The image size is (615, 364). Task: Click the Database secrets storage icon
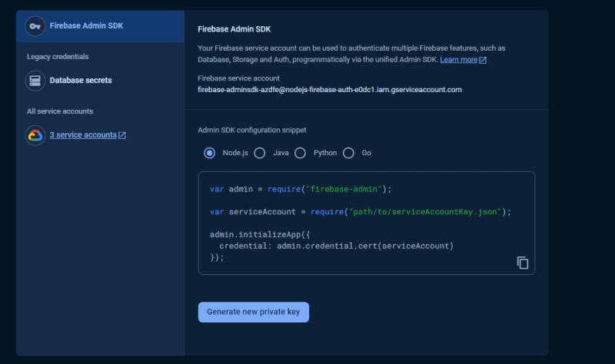(x=35, y=81)
